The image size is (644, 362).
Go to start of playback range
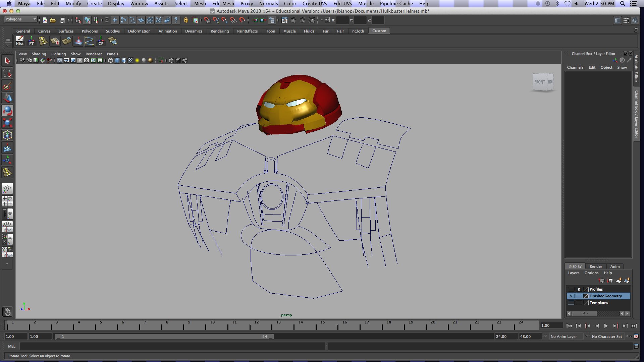pos(569,326)
